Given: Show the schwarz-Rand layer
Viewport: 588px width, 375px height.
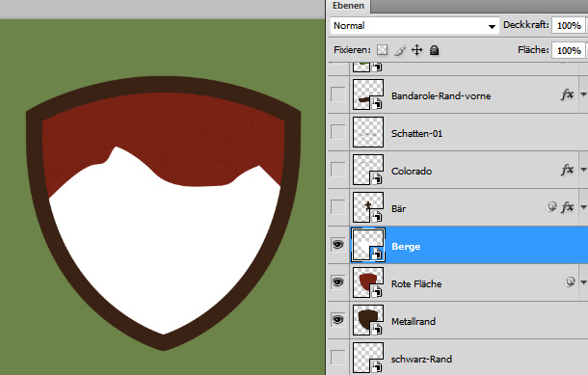Looking at the screenshot, I should tap(338, 357).
